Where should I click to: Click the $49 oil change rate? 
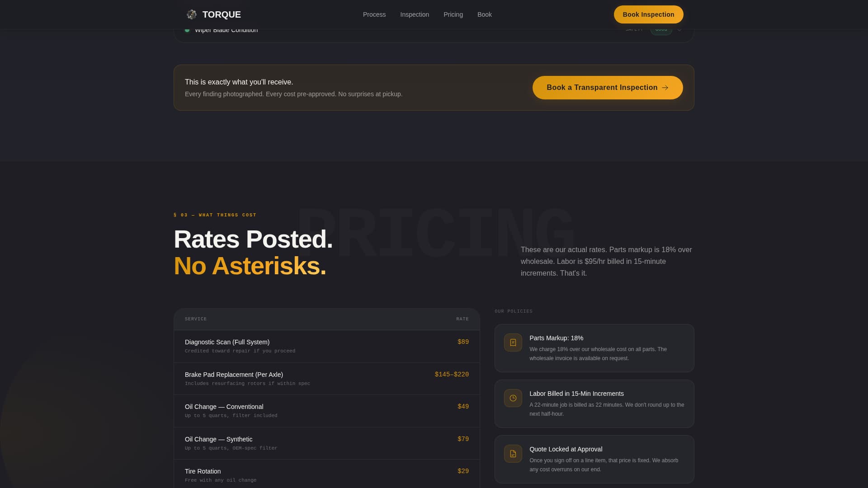(x=463, y=407)
